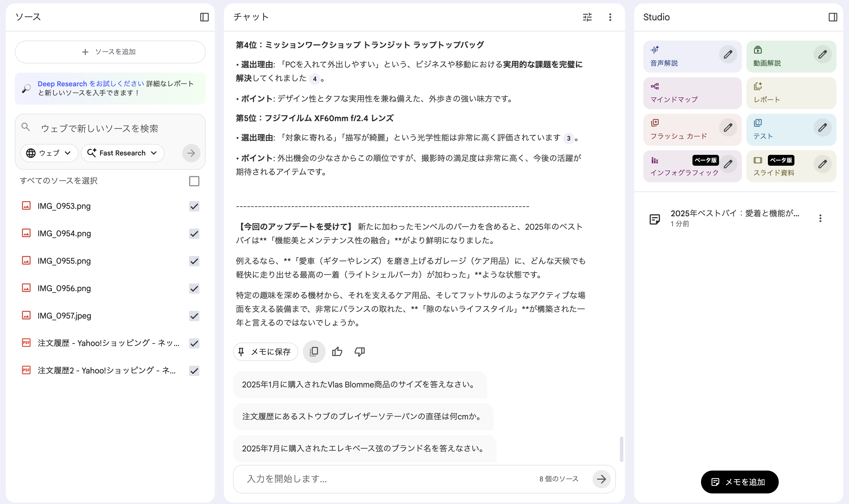
Task: Open source IMG_0955.png
Action: click(x=64, y=261)
